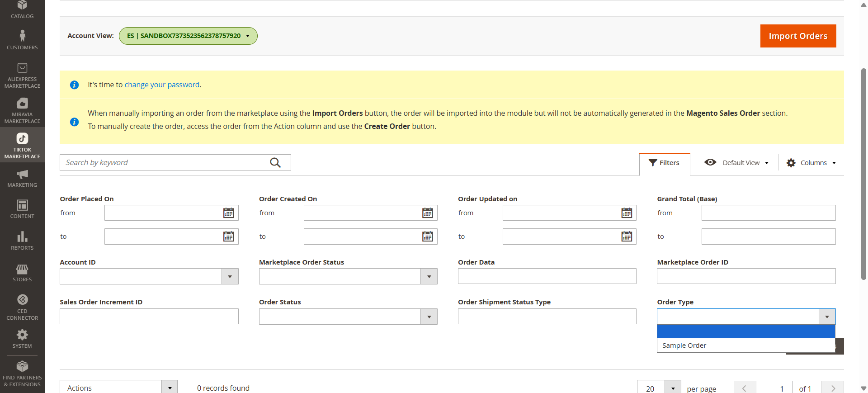868x393 pixels.
Task: Open the Reports sidebar icon
Action: (22, 240)
